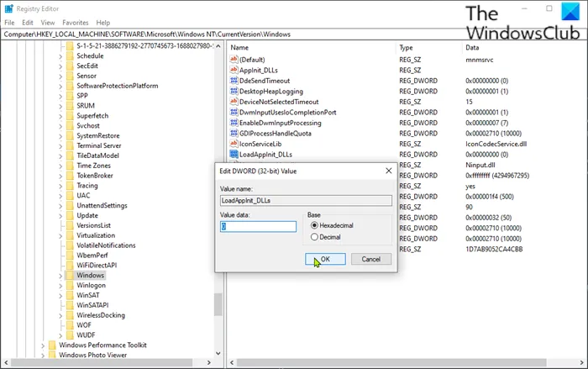Expand the Windows registry key
The width and height of the screenshot is (588, 369).
tap(60, 276)
